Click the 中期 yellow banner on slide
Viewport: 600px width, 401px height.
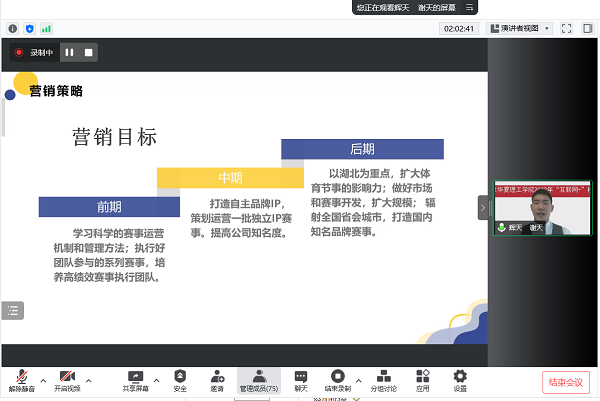(x=230, y=178)
